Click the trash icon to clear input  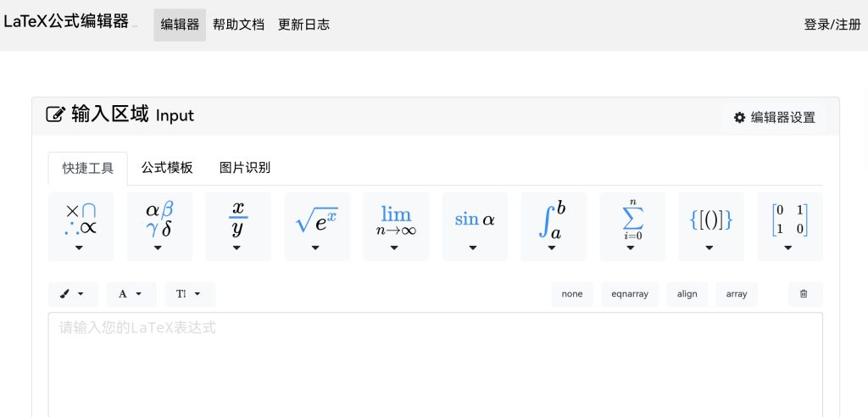[x=804, y=294]
